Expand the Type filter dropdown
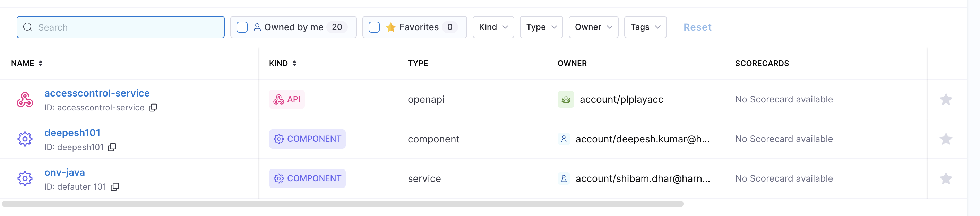Viewport: 980px width, 216px height. [x=541, y=27]
